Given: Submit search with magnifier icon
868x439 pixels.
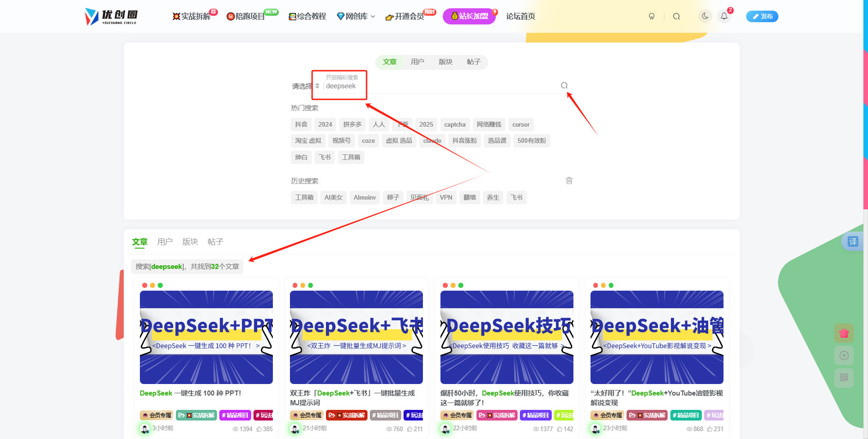Looking at the screenshot, I should (564, 85).
